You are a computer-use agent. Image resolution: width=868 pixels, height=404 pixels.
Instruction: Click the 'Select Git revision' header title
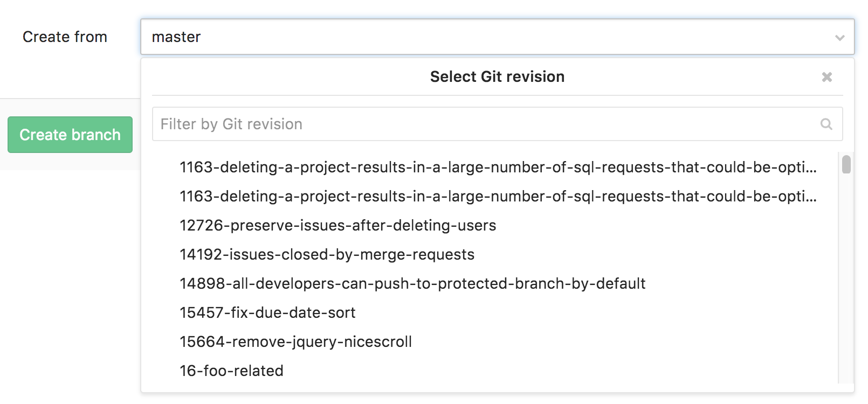click(497, 77)
